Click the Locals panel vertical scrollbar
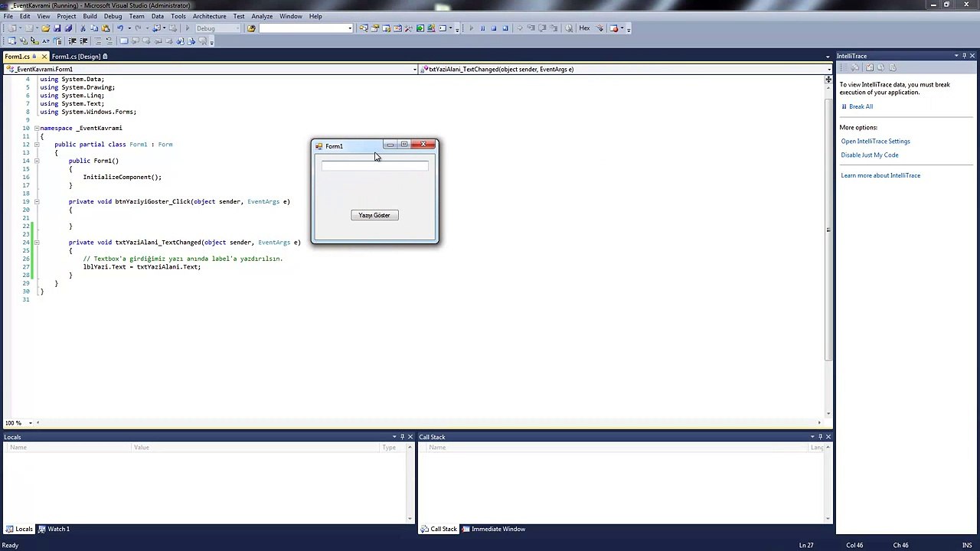980x551 pixels. tap(410, 484)
